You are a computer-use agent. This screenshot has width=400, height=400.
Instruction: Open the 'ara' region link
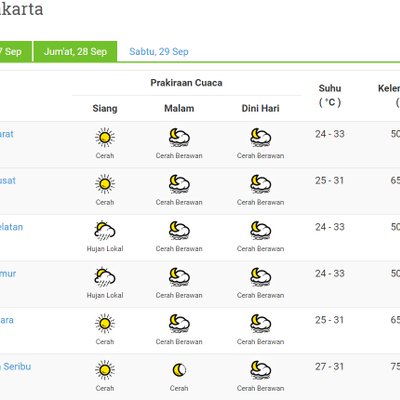7,320
